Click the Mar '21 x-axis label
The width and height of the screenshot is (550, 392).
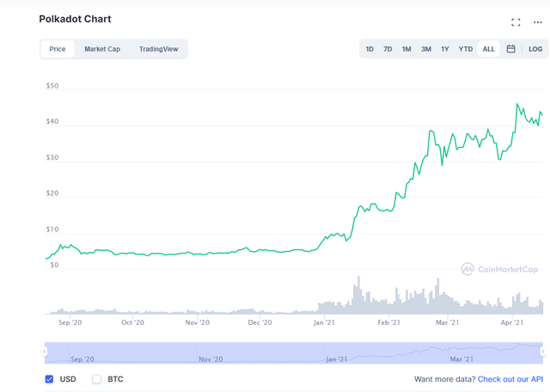tap(447, 322)
